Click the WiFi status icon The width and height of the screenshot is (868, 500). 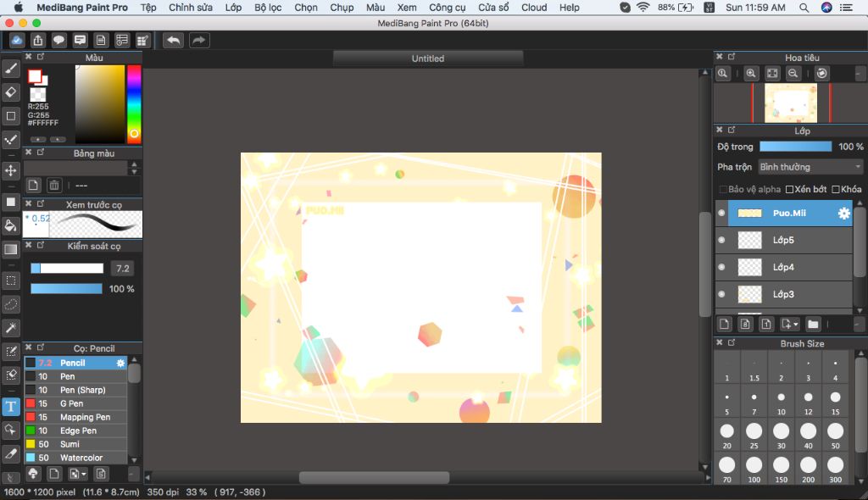click(643, 8)
